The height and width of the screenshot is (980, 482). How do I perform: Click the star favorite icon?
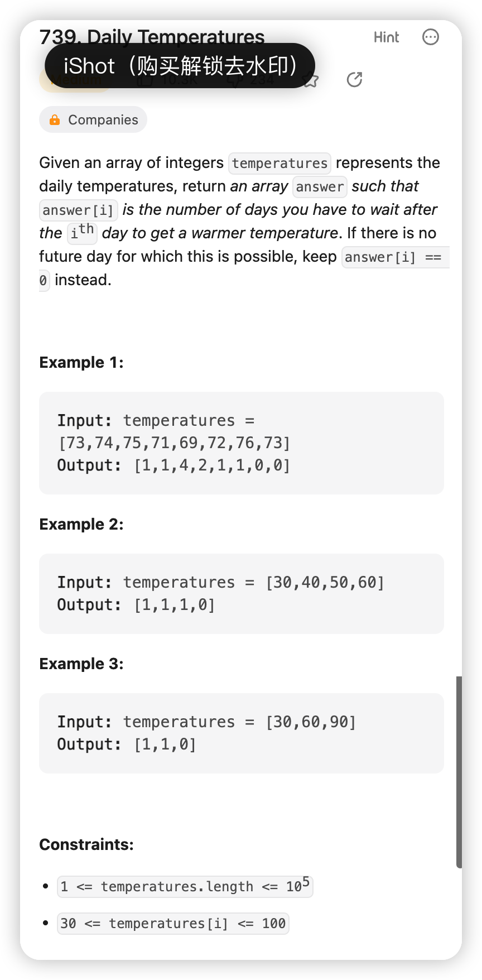pyautogui.click(x=311, y=81)
